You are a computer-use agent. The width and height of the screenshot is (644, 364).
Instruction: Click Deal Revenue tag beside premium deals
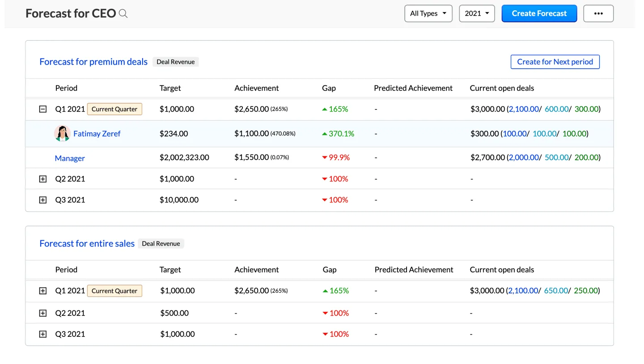click(x=175, y=62)
